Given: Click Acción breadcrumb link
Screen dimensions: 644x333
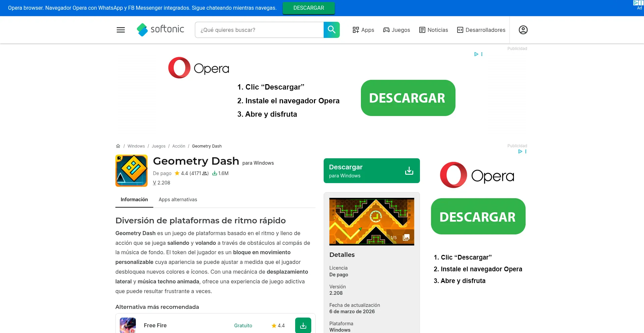Looking at the screenshot, I should coord(179,146).
